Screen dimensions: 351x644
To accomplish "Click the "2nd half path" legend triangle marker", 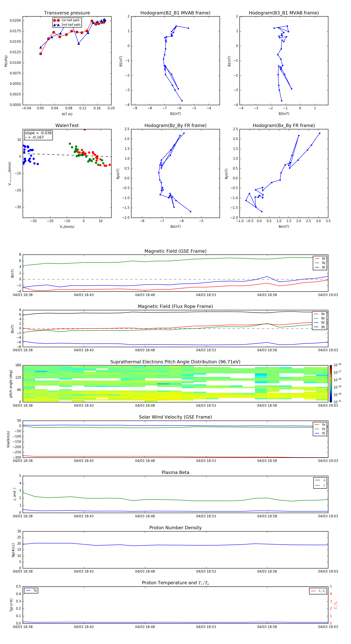I will tap(57, 25).
